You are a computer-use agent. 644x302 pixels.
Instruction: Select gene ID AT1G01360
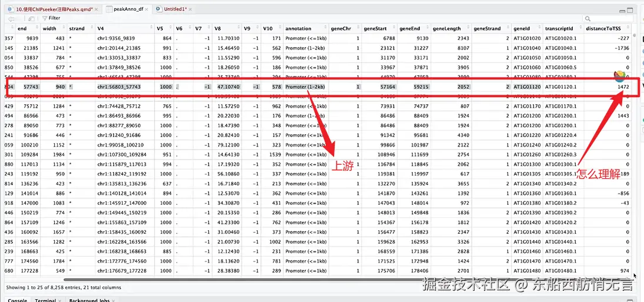tap(527, 193)
